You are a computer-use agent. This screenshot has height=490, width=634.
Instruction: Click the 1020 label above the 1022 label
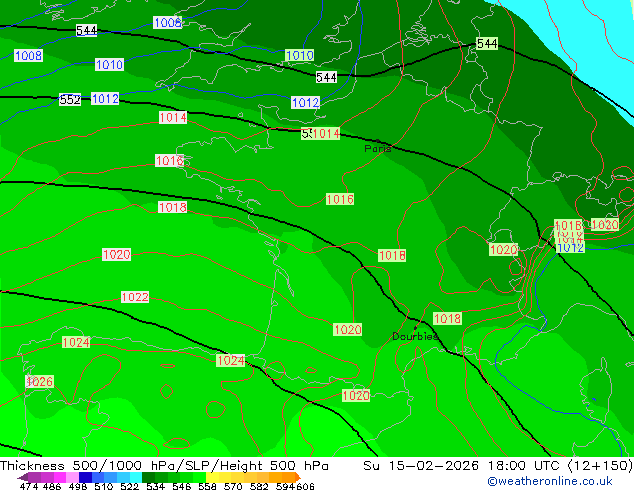pyautogui.click(x=116, y=255)
